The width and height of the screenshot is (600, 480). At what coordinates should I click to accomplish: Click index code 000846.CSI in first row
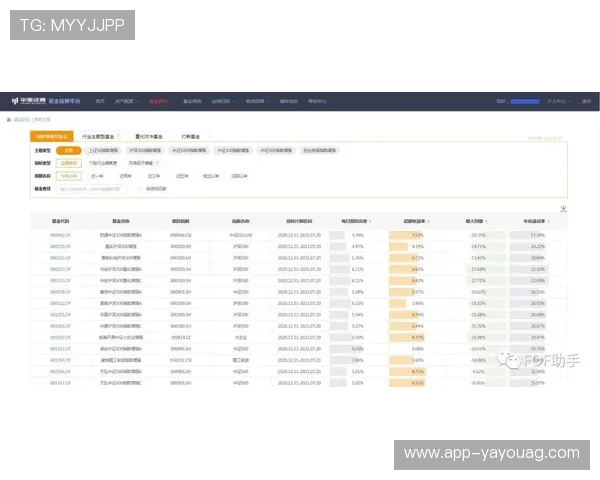(x=181, y=235)
